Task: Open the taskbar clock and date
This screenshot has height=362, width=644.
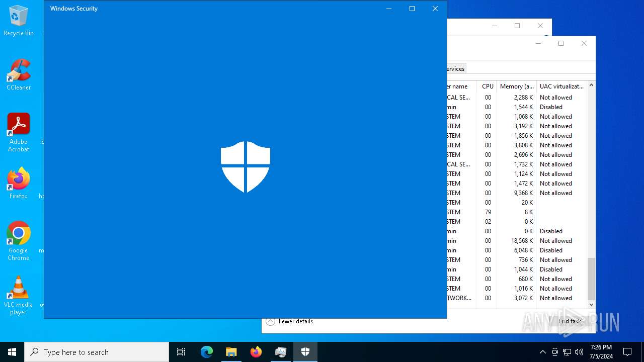Action: pos(601,352)
